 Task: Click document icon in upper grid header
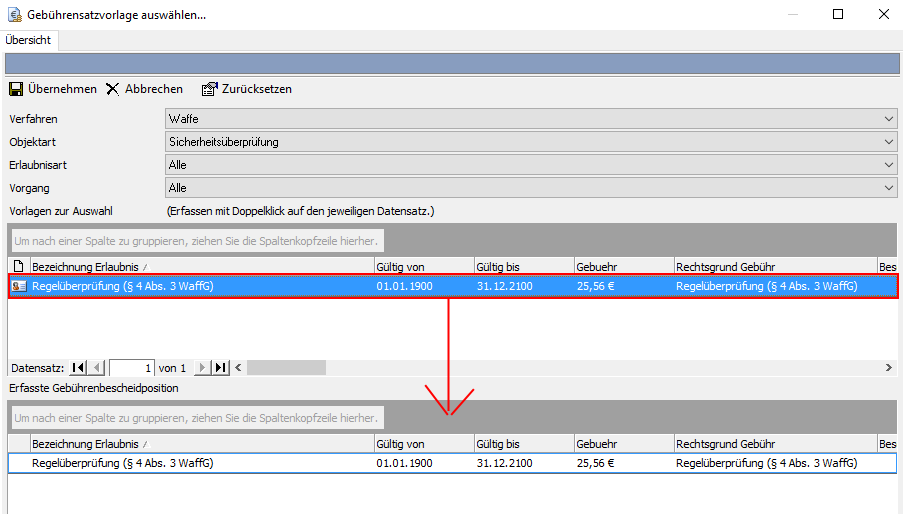point(18,266)
